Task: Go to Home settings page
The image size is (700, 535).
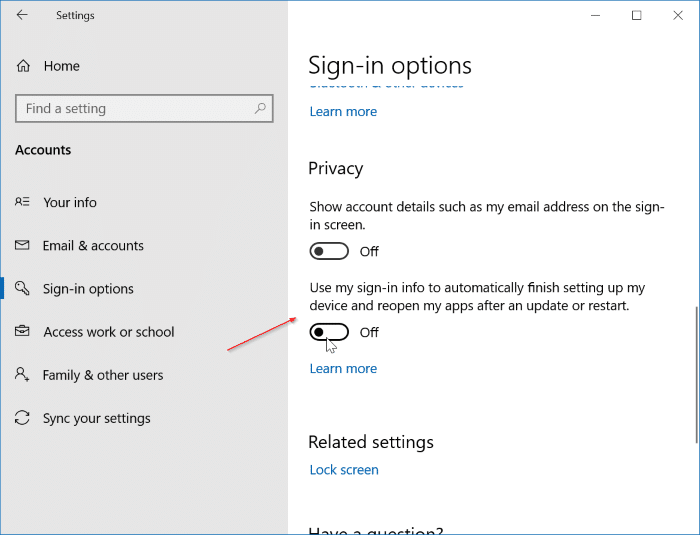Action: (x=62, y=66)
